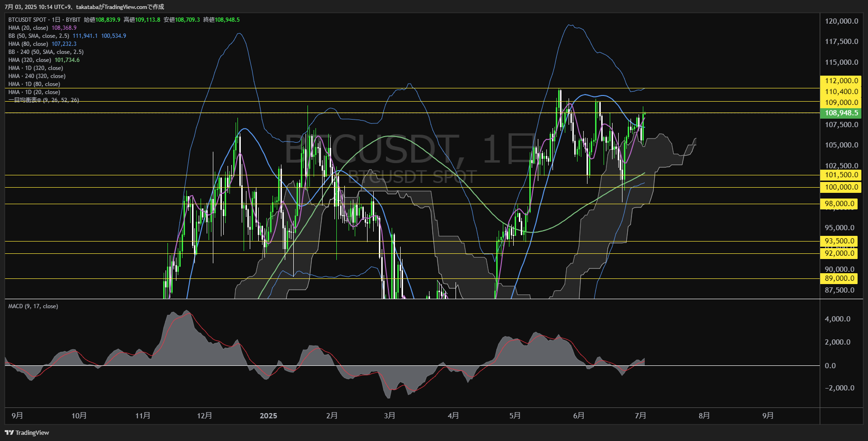Select the BB · 240 (50, SMA, close, 2.5) legend
The image size is (868, 441).
pos(46,52)
